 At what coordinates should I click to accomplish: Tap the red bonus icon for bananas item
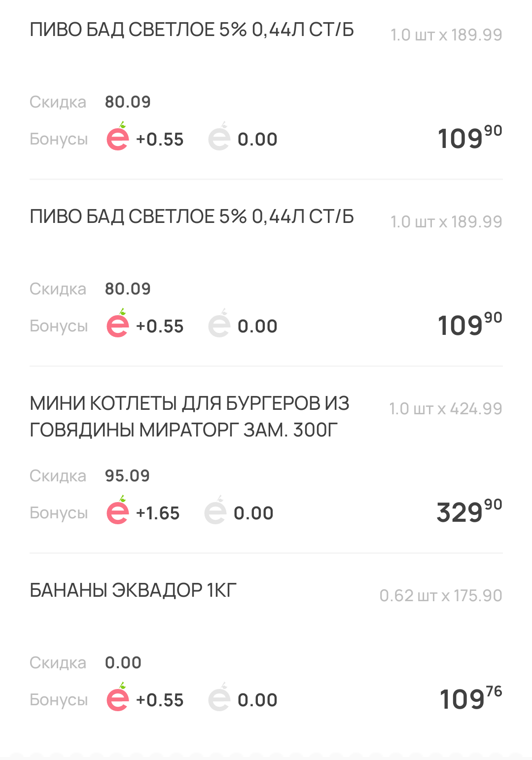(x=118, y=697)
